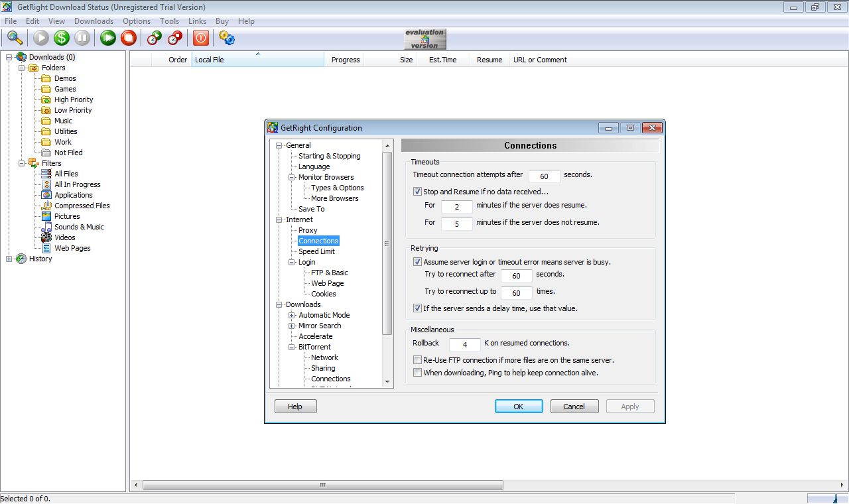Image resolution: width=849 pixels, height=504 pixels.
Task: Sort list by Local File column
Action: (x=257, y=60)
